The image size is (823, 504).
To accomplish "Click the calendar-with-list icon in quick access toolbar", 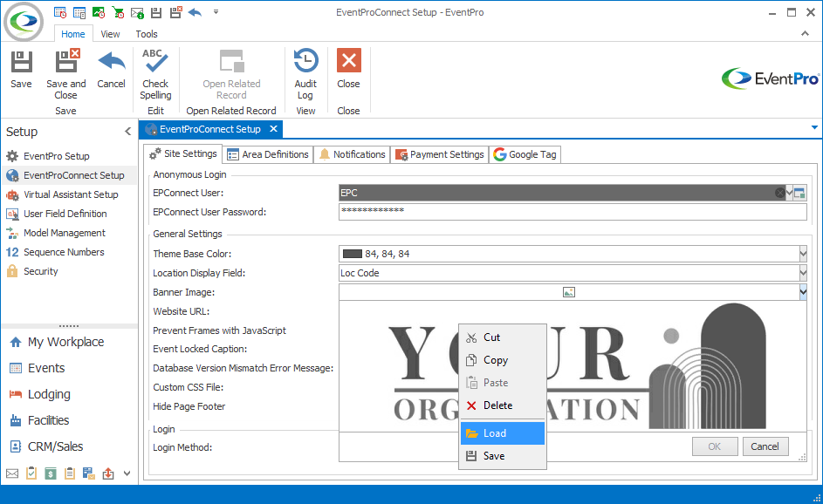I will [79, 12].
